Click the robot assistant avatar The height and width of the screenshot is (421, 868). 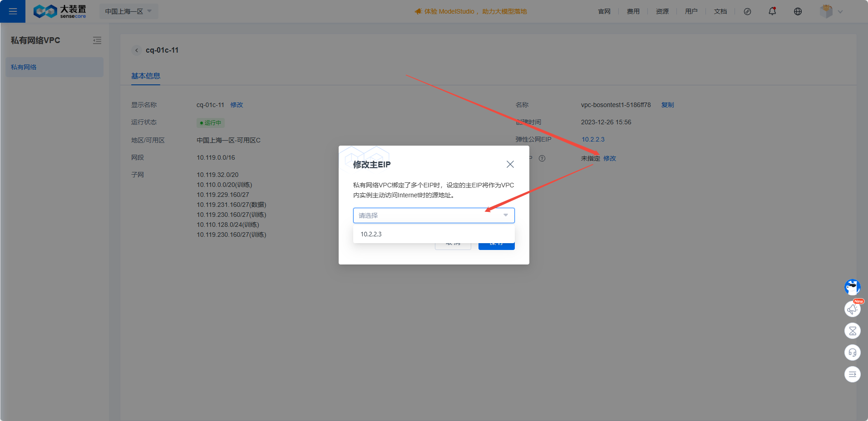(x=852, y=287)
